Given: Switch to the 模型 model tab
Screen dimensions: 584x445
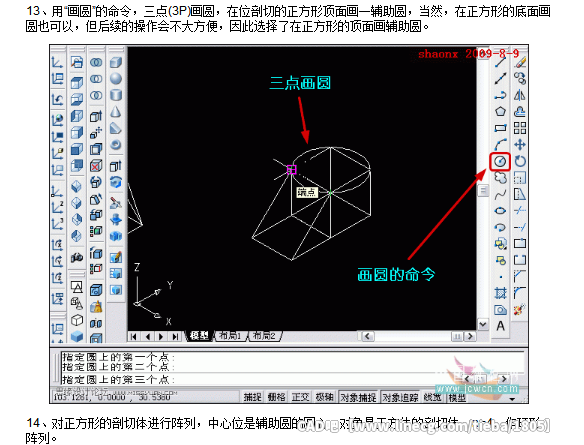Looking at the screenshot, I should point(199,336).
